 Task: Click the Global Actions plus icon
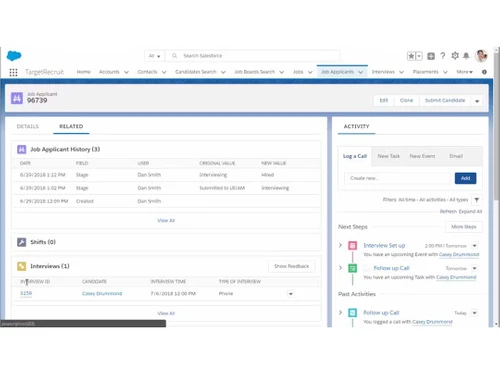pyautogui.click(x=431, y=56)
